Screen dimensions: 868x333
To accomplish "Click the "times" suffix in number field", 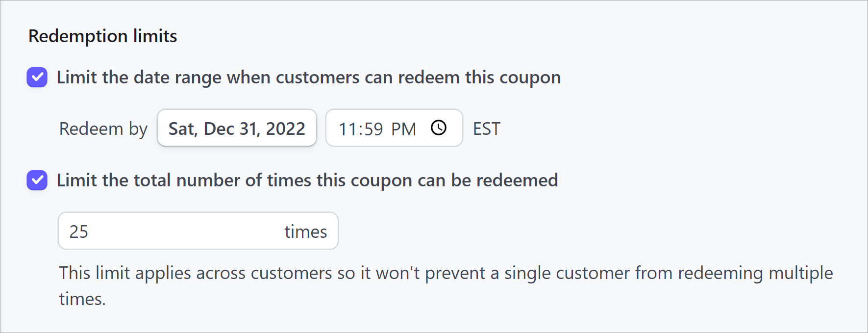I will 305,231.
